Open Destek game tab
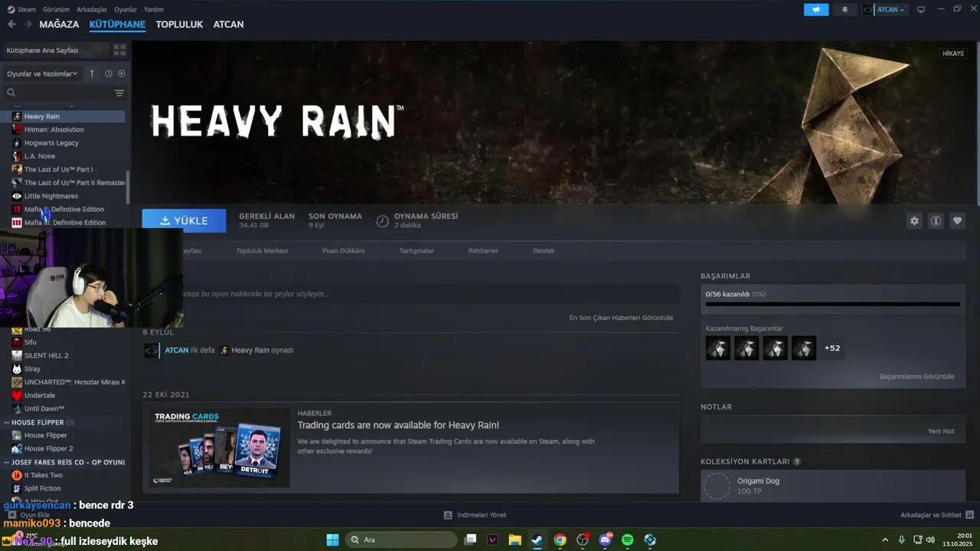The width and height of the screenshot is (980, 551). [x=544, y=250]
